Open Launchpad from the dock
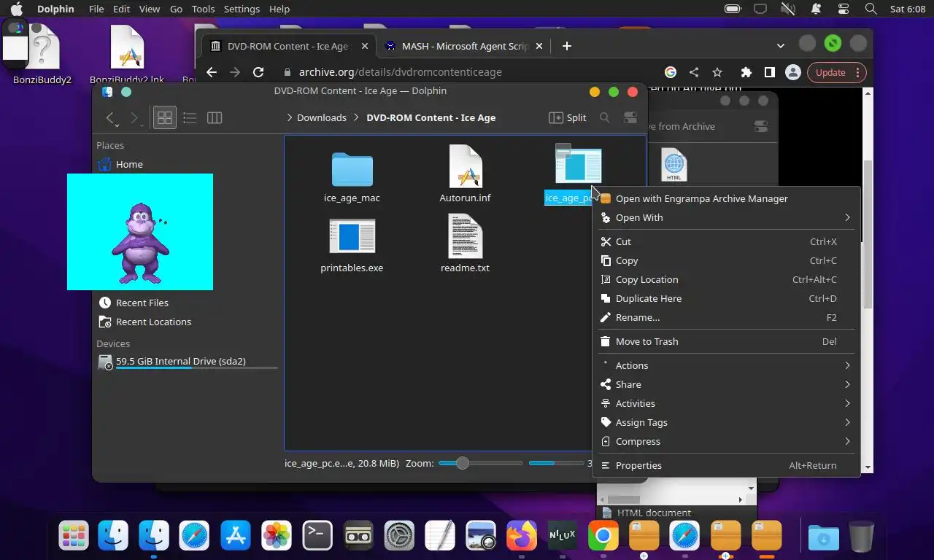This screenshot has width=934, height=560. click(x=74, y=536)
